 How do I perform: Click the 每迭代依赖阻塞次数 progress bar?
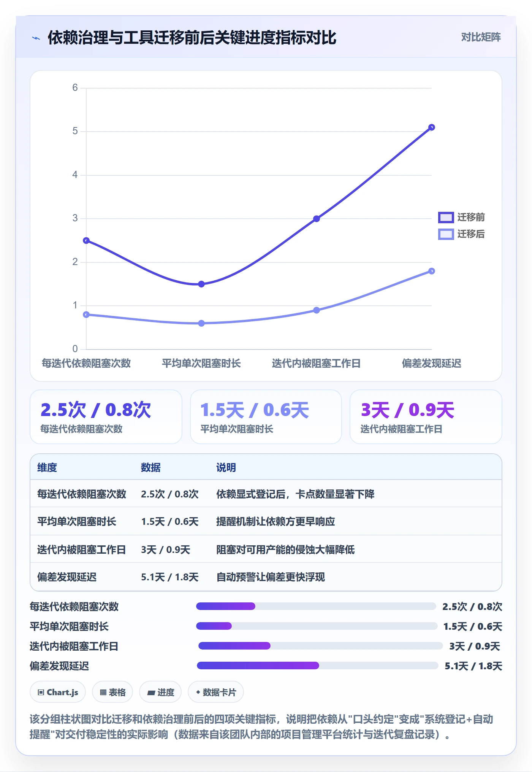tap(316, 606)
